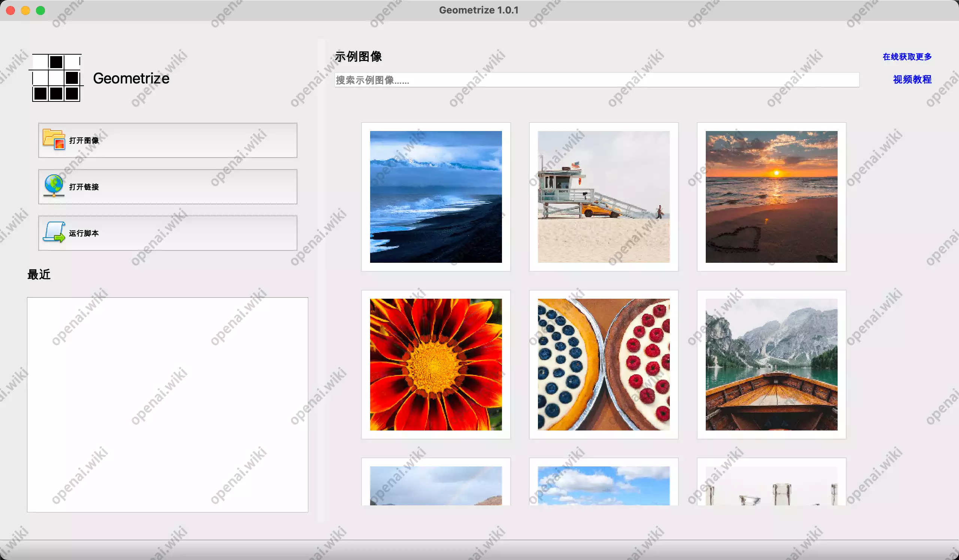Select the glass bottles thumbnail
The height and width of the screenshot is (560, 959).
[771, 482]
